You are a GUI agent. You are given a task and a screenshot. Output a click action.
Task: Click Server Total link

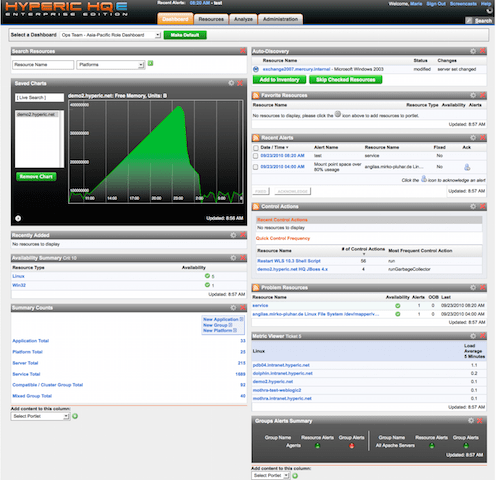click(x=25, y=363)
